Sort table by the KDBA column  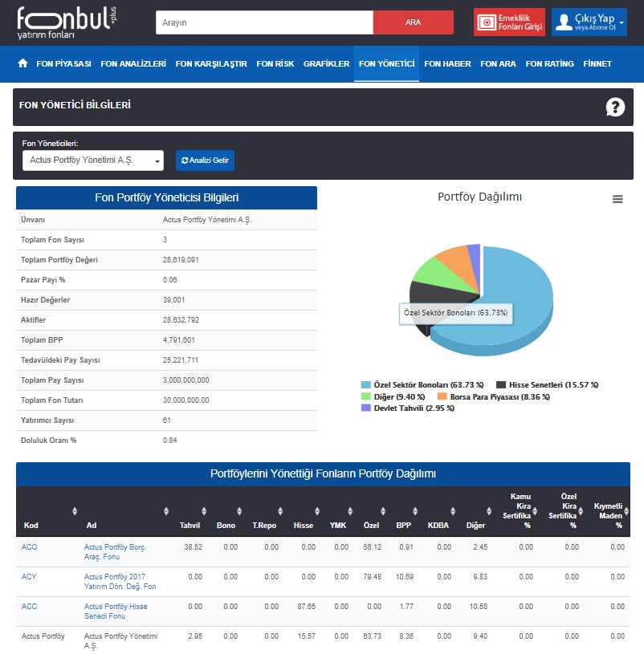click(x=453, y=511)
